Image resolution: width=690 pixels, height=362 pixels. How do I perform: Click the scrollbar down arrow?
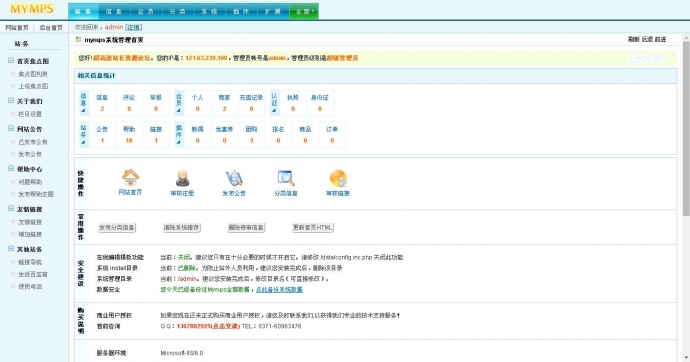pyautogui.click(x=686, y=358)
